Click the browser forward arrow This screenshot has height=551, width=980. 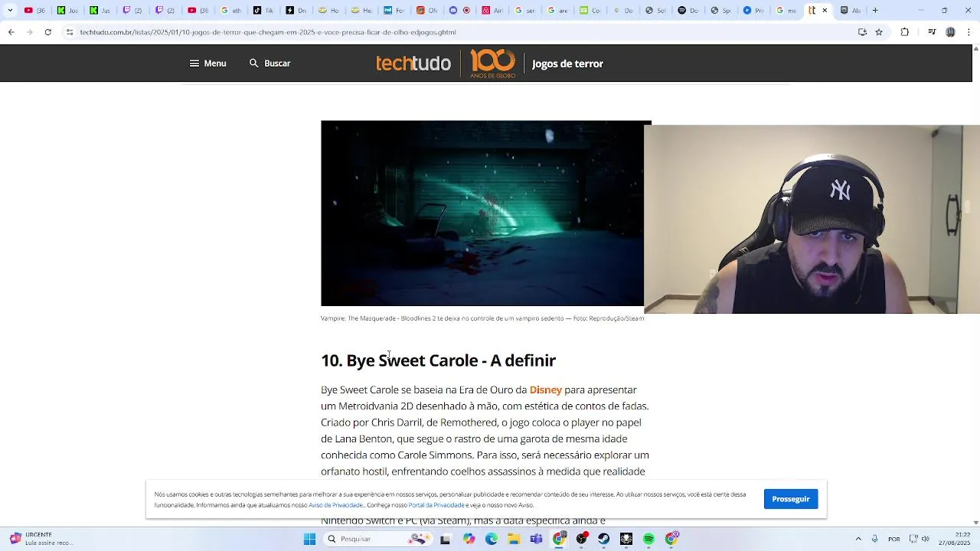click(x=29, y=32)
